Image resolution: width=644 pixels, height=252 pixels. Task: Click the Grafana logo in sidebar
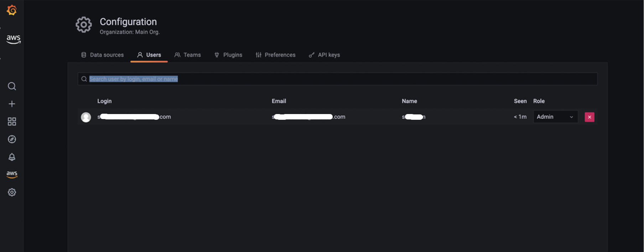[x=12, y=10]
